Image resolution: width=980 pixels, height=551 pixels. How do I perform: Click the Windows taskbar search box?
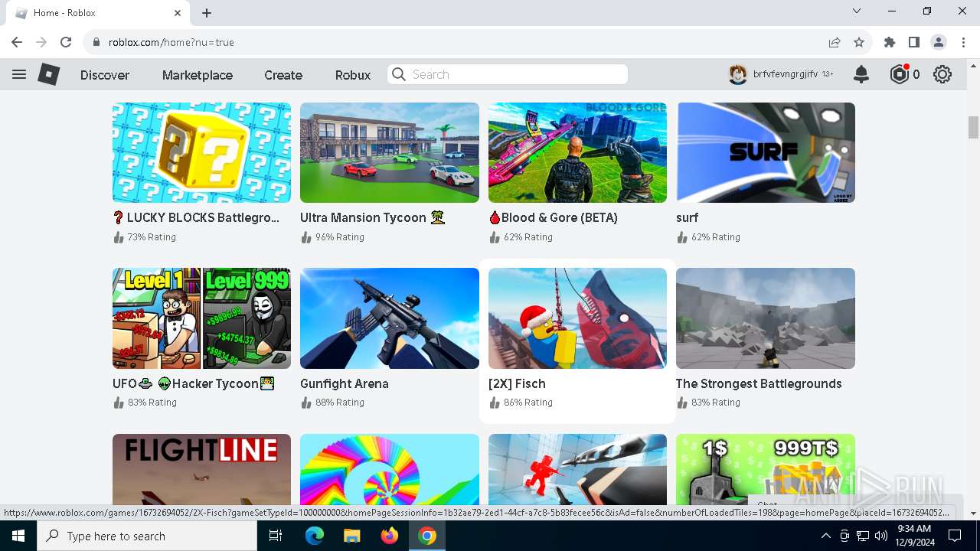pyautogui.click(x=147, y=536)
